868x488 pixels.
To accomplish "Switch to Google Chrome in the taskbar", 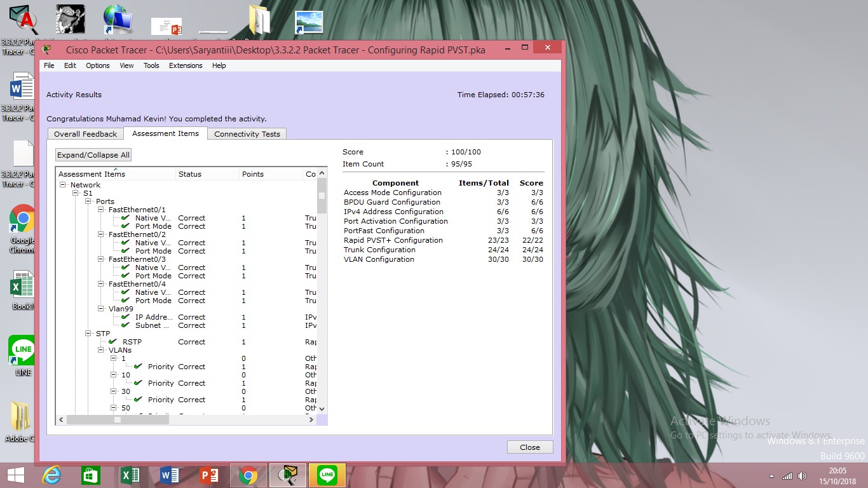I will [x=248, y=475].
